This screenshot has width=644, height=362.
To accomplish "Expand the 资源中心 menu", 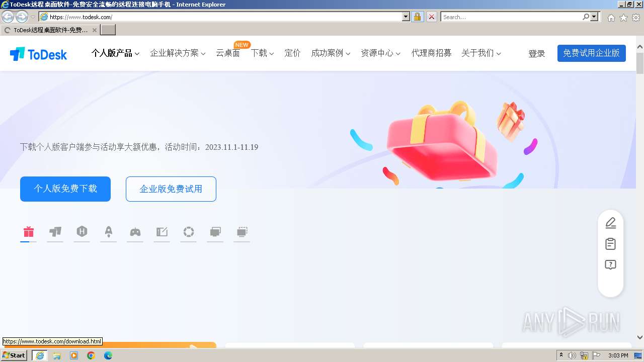I will coord(380,53).
